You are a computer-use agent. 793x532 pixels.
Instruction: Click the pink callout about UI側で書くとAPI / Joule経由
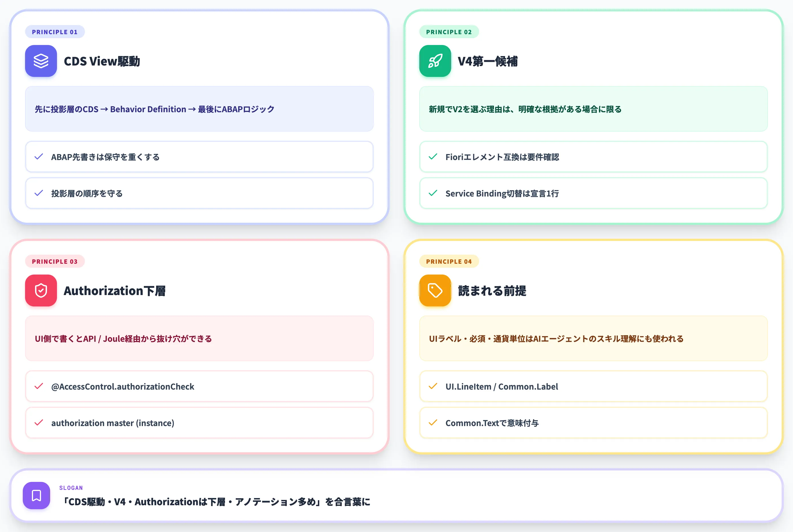pyautogui.click(x=199, y=338)
